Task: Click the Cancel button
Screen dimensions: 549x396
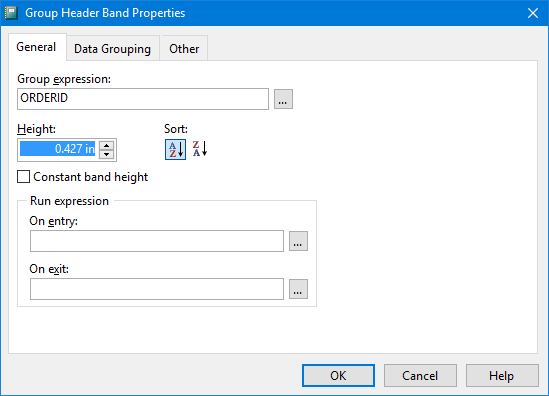Action: point(420,375)
